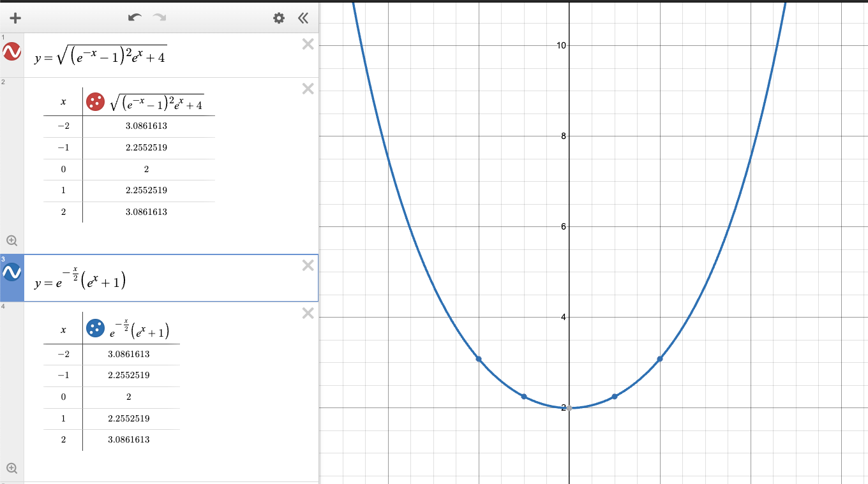Select second table's x-value 1 cell
This screenshot has height=484, width=868.
(x=63, y=418)
